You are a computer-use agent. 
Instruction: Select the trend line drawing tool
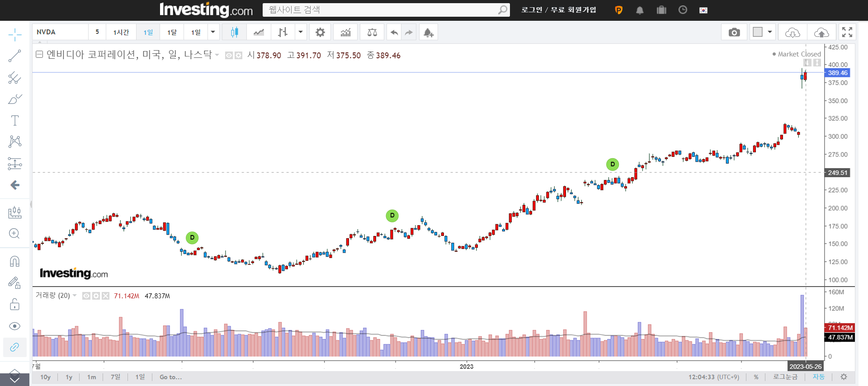click(14, 56)
